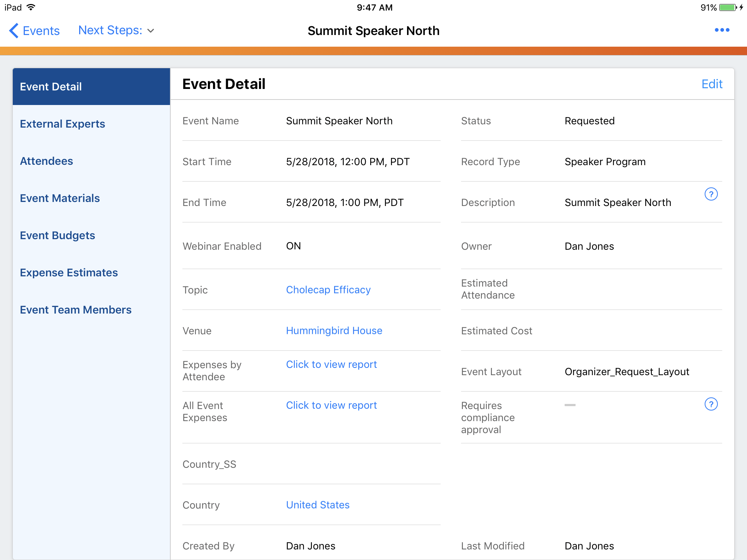Image resolution: width=747 pixels, height=560 pixels.
Task: Open the three-dot more options menu
Action: coord(721,30)
